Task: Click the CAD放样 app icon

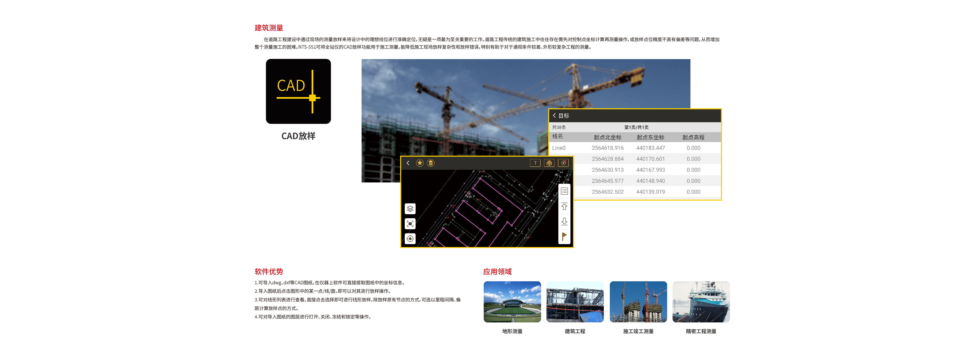Action: [x=298, y=91]
